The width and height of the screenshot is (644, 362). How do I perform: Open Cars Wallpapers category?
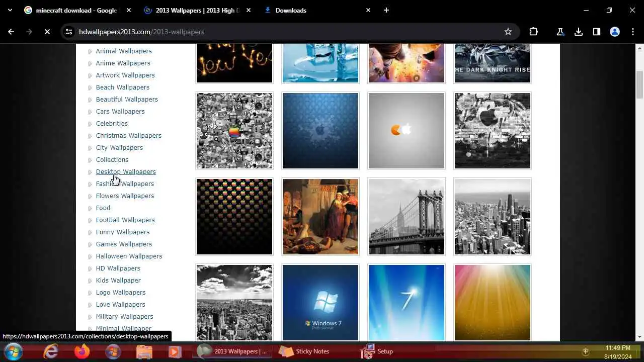click(x=120, y=111)
